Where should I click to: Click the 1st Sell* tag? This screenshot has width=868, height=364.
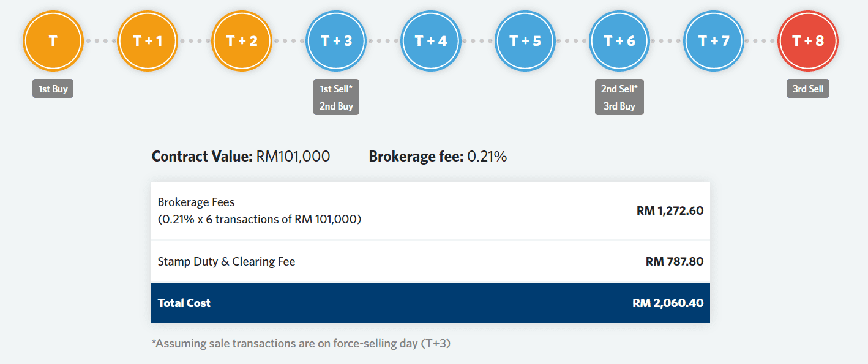336,89
